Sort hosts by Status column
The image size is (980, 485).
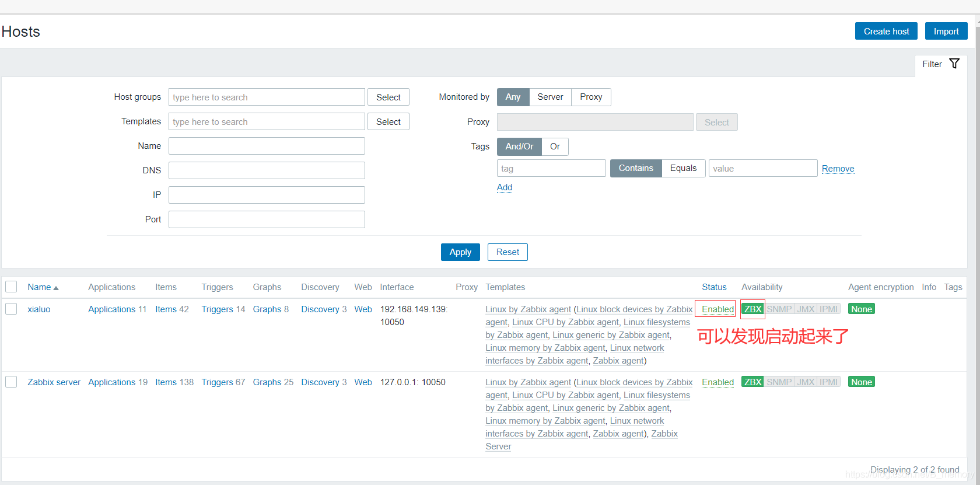714,287
